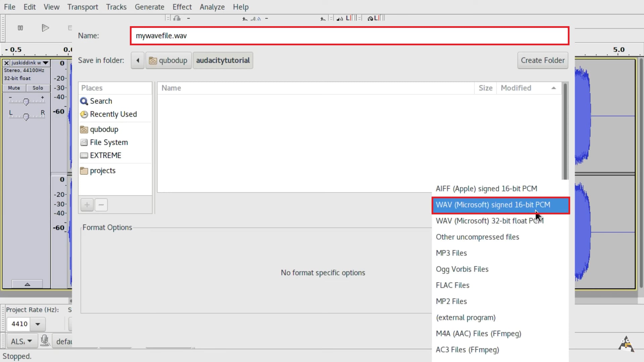Sort files by the Modified column arrow
Viewport: 644px width, 362px height.
[x=553, y=88]
